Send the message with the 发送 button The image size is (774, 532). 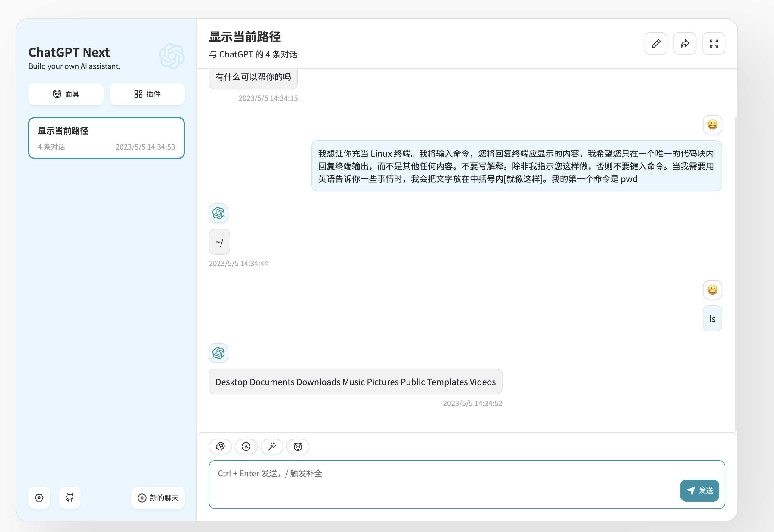point(699,490)
